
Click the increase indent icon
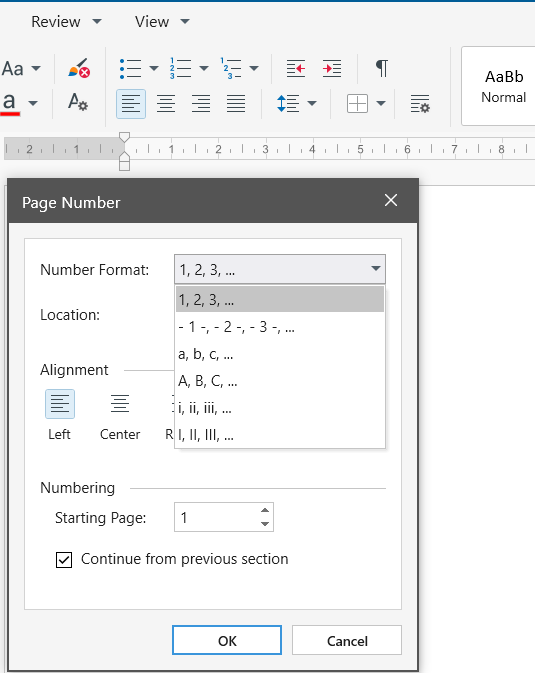pyautogui.click(x=332, y=68)
